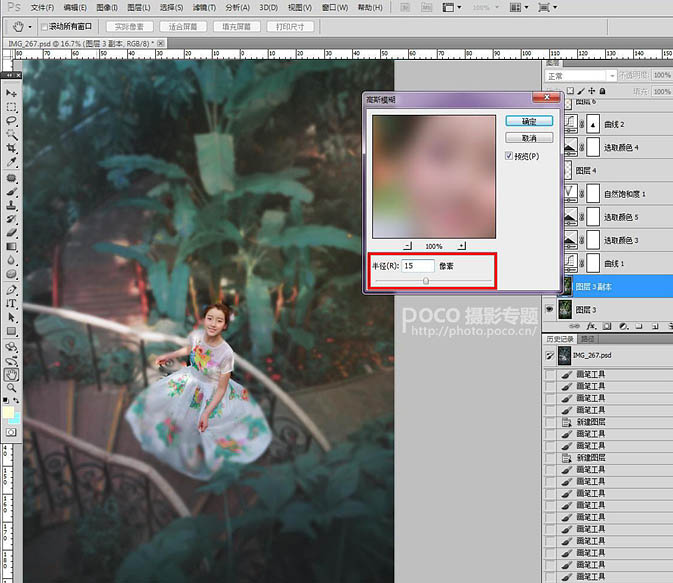Open the layer opacity 100% dropdown
The height and width of the screenshot is (583, 673).
click(661, 76)
